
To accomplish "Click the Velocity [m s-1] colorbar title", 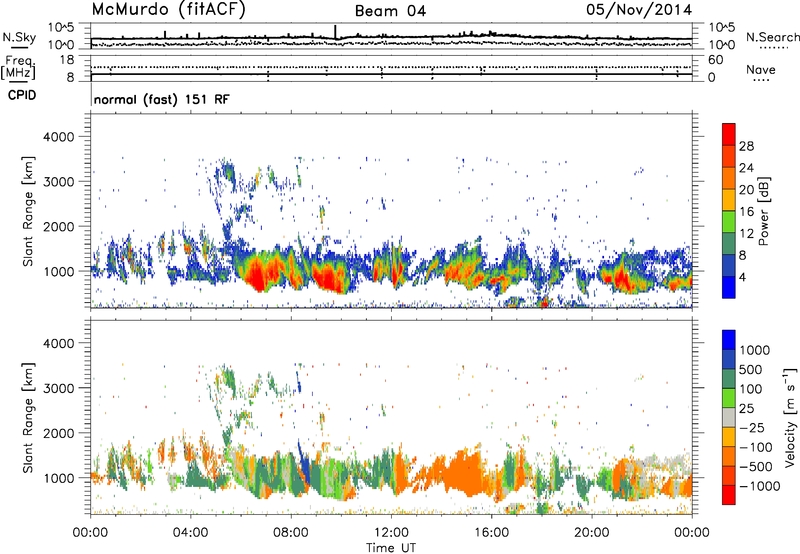I will (790, 417).
